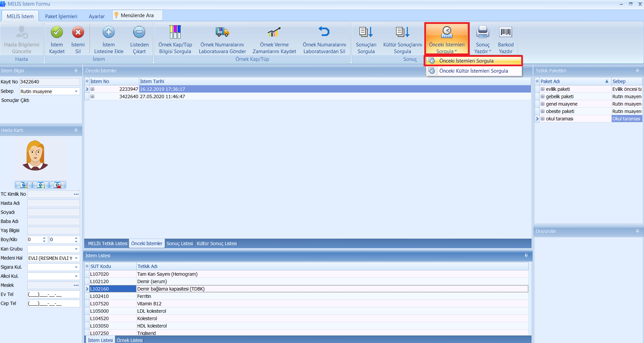Click the Sonuçları Sorgula icon
Viewport: 644px width, 343px height.
(366, 32)
